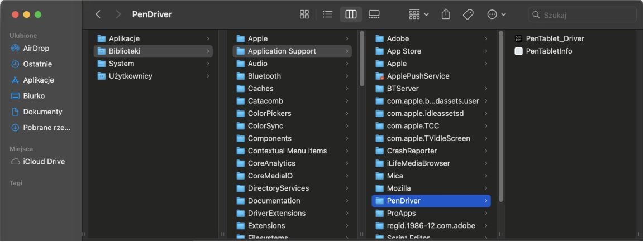
Task: Switch to list view in toolbar
Action: coord(328,14)
